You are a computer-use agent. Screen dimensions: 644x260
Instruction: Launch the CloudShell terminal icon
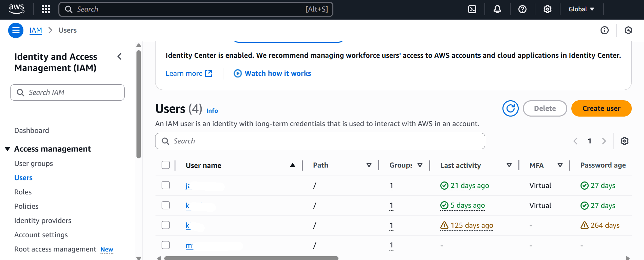(472, 9)
